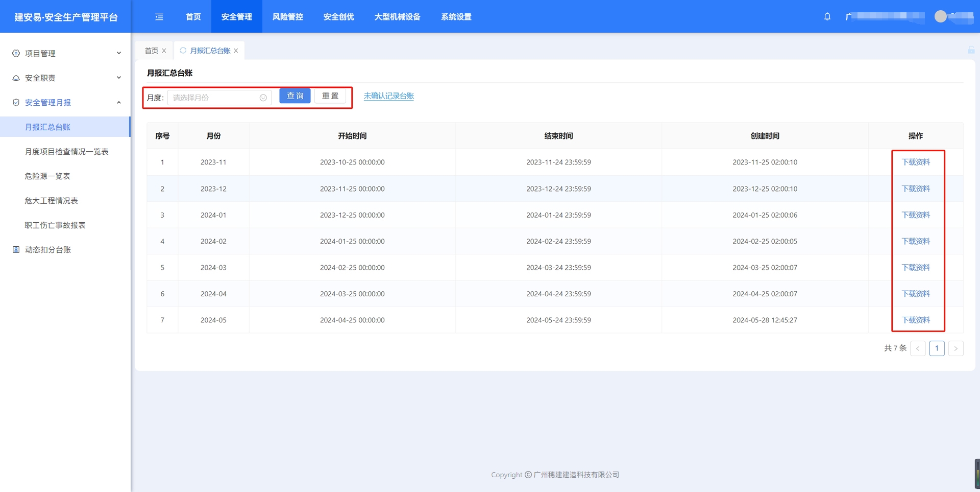
Task: Click the user avatar in header
Action: point(940,16)
